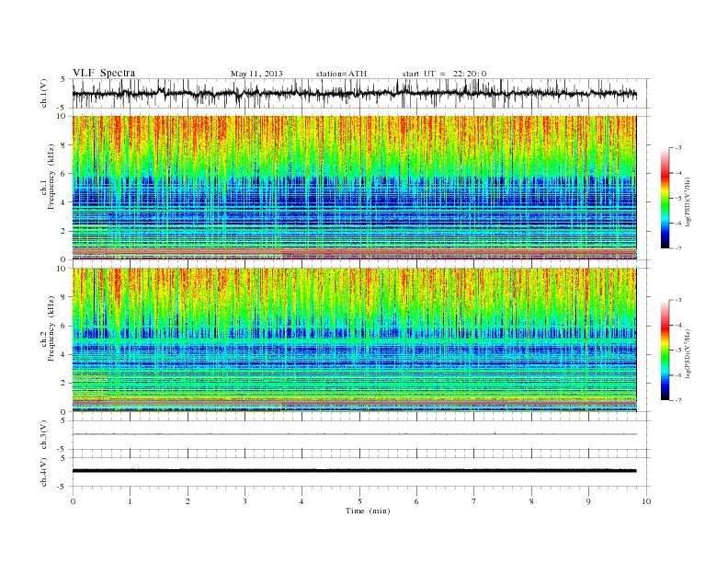Click the thick ch.4 waveform trace
Image resolution: width=728 pixels, height=563 pixels.
click(354, 471)
